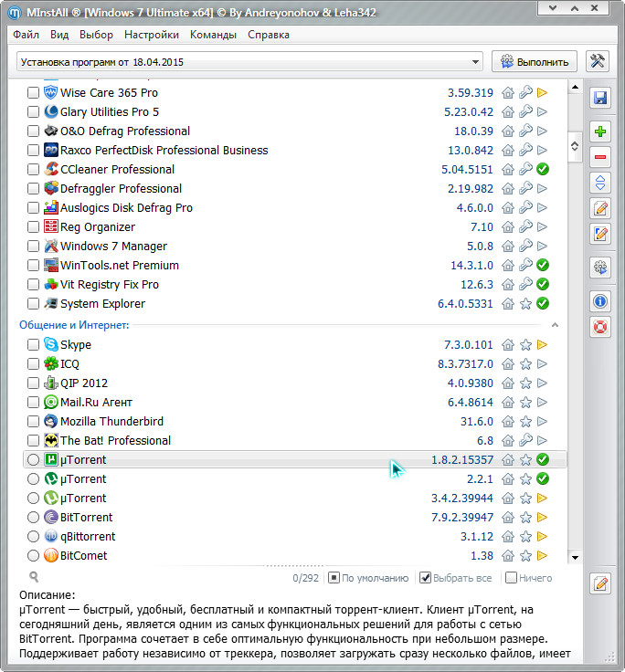
Task: Tick the Defraggler Professional checkbox
Action: [x=33, y=189]
